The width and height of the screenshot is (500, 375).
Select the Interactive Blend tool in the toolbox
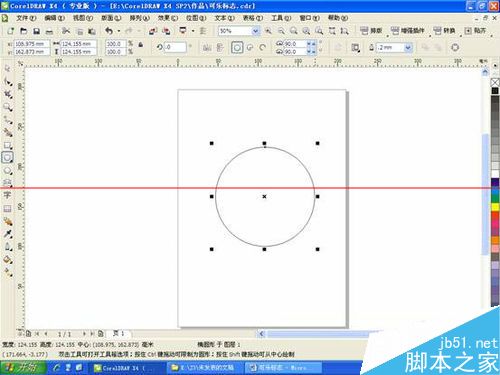(7, 221)
